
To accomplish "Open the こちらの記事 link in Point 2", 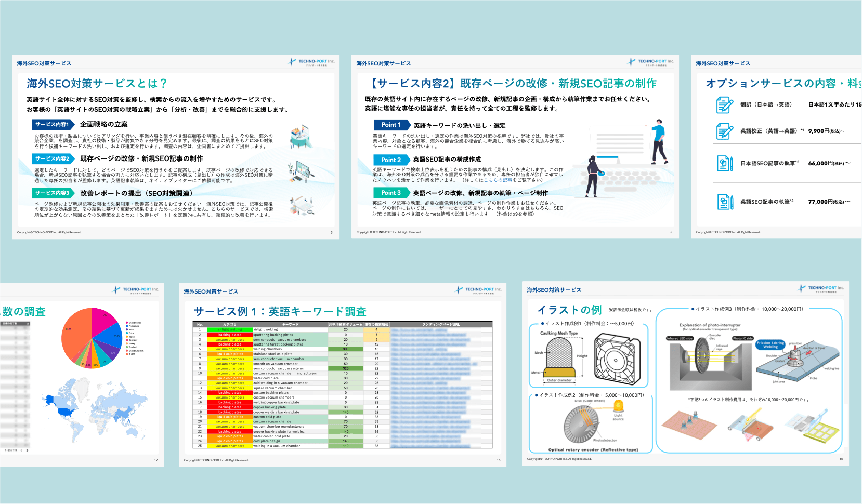I will tap(498, 180).
